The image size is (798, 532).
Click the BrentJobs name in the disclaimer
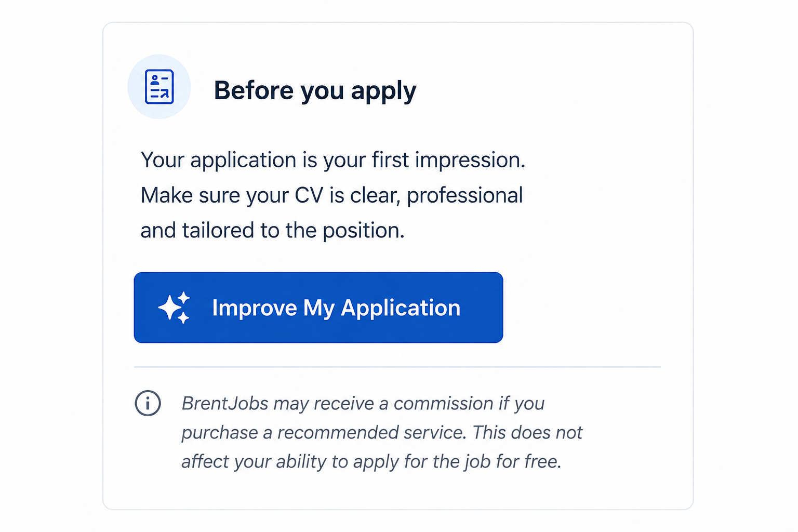(225, 404)
